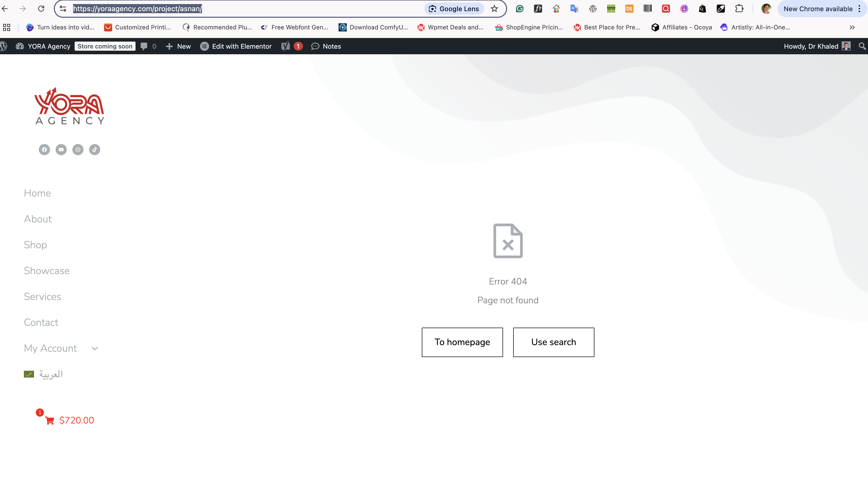
Task: Open Showcase in sidebar menu
Action: [x=47, y=271]
